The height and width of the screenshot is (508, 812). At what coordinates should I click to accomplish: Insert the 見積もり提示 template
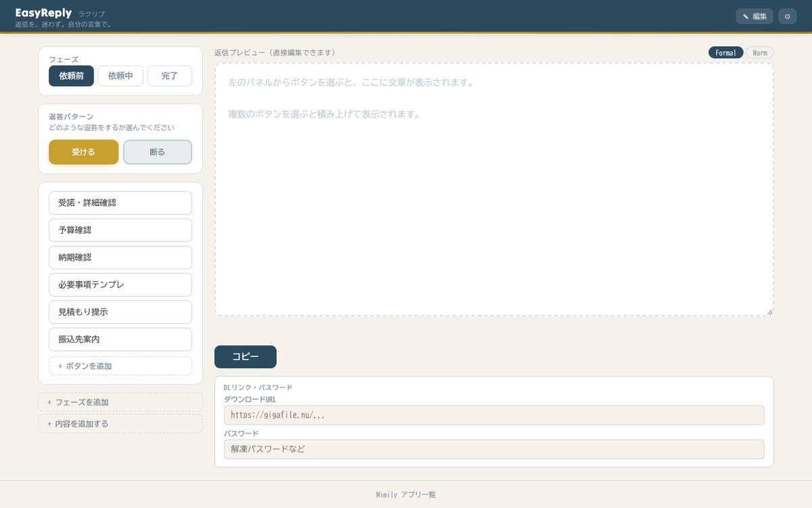tap(120, 312)
